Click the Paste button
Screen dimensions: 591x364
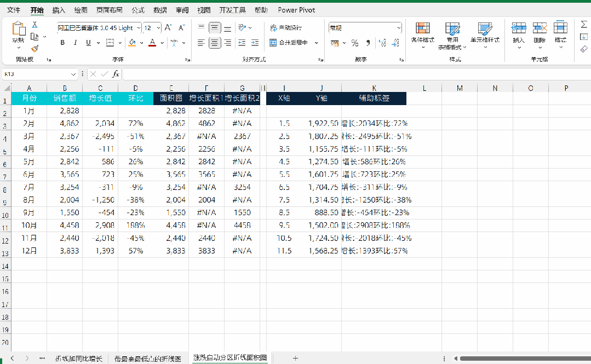[19, 32]
